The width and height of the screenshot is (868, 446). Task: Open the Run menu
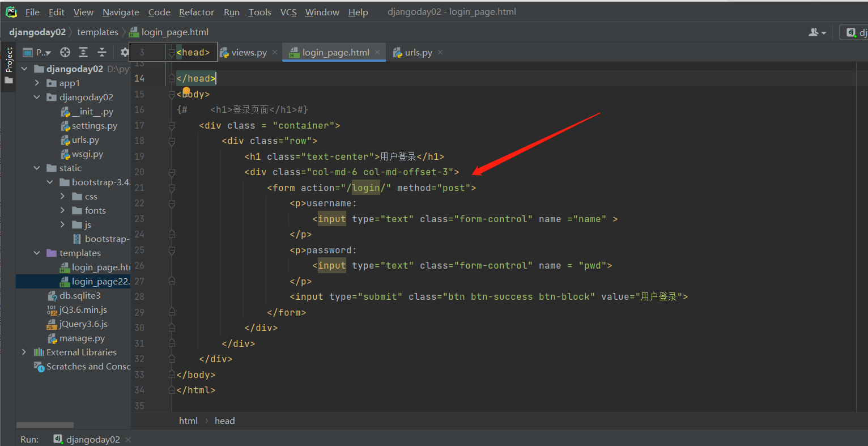coord(232,12)
